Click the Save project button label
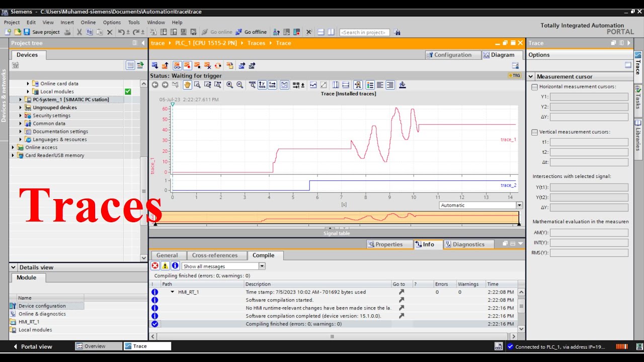This screenshot has width=644, height=362. coord(46,32)
